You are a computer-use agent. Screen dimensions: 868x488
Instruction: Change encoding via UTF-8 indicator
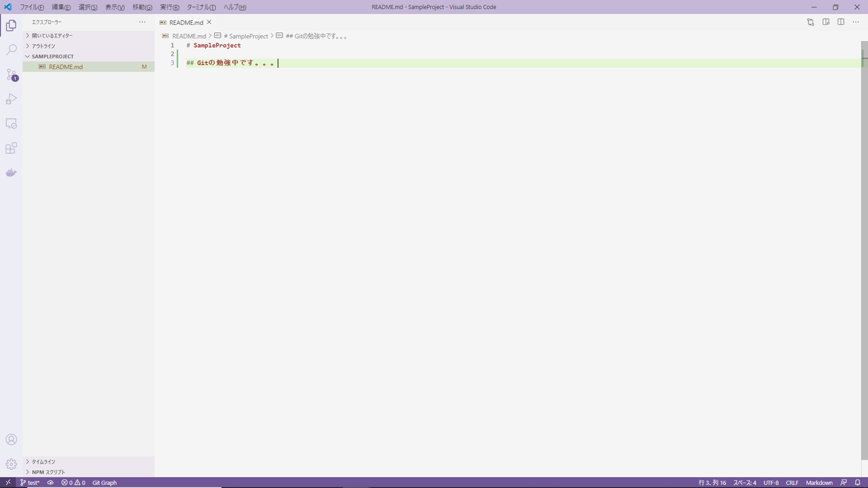[x=771, y=483]
